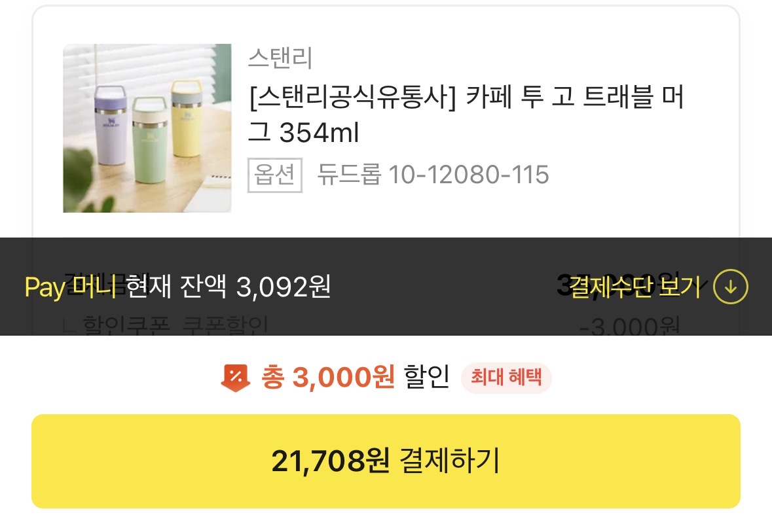Click the orange discount coupon tag icon
Image resolution: width=772 pixels, height=532 pixels.
point(235,378)
